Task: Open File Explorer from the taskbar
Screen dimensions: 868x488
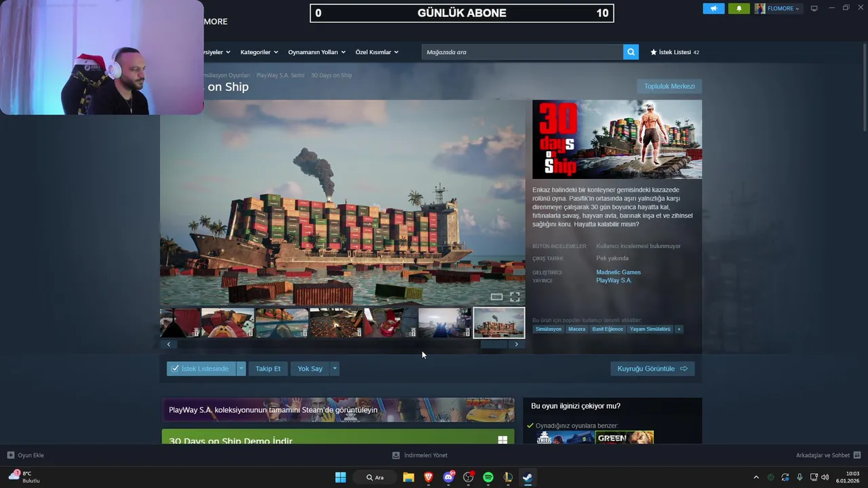Action: tap(408, 477)
